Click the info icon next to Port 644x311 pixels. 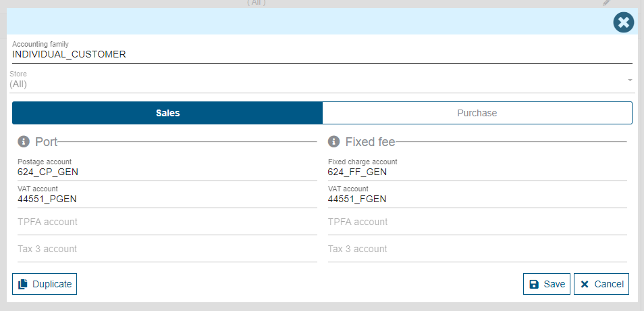[24, 142]
